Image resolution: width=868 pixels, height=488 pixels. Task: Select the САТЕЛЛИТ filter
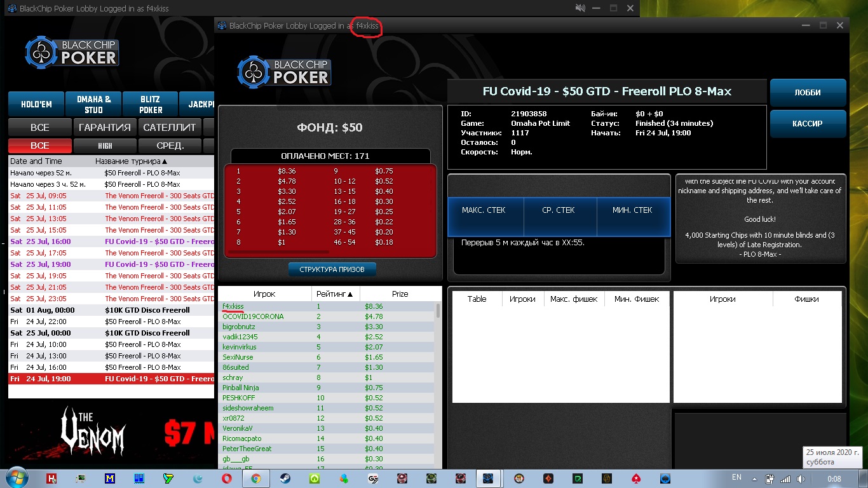point(169,127)
